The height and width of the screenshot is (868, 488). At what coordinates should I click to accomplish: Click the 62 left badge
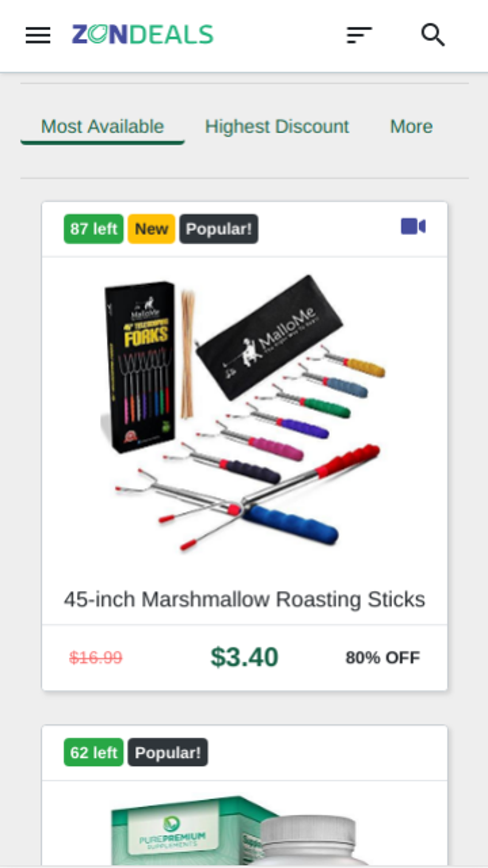tap(93, 752)
